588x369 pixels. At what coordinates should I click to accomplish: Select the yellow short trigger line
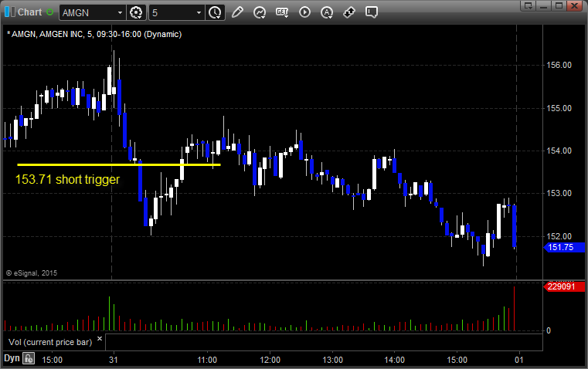[118, 164]
